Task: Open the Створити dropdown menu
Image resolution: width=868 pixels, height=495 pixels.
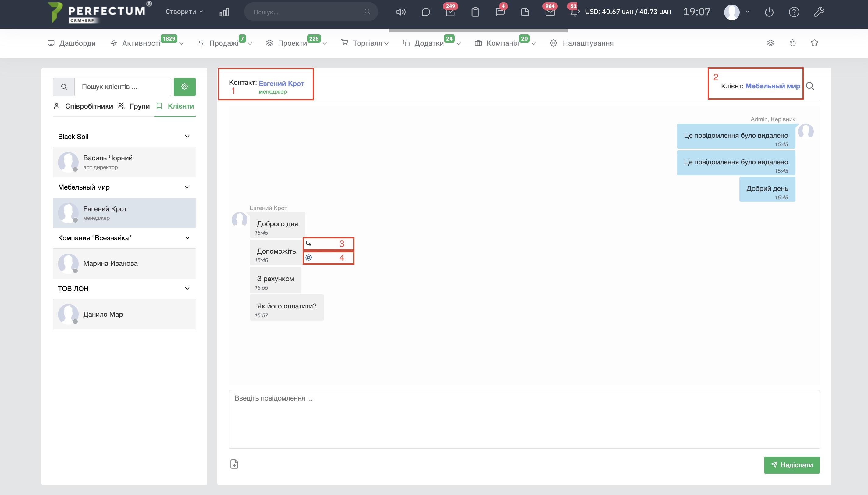Action: pyautogui.click(x=184, y=12)
